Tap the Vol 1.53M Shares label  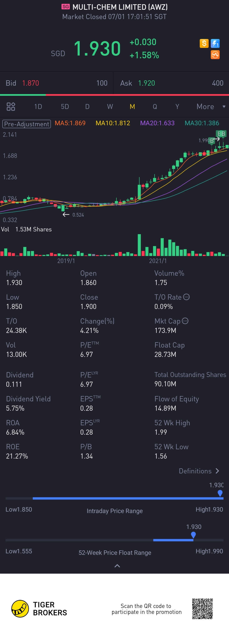pyautogui.click(x=26, y=229)
